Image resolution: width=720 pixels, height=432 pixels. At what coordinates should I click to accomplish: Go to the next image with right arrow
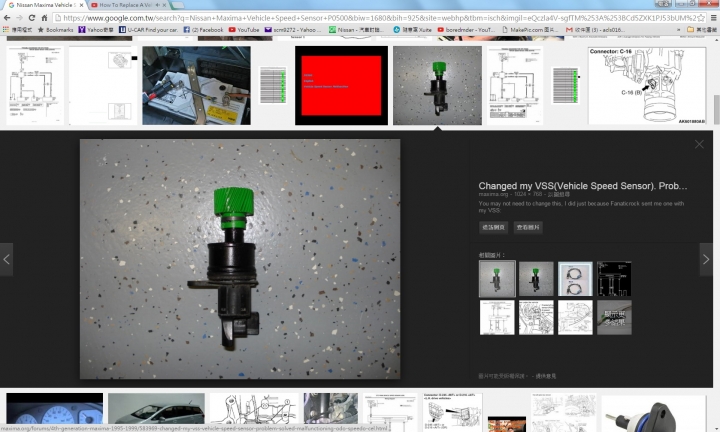(706, 259)
